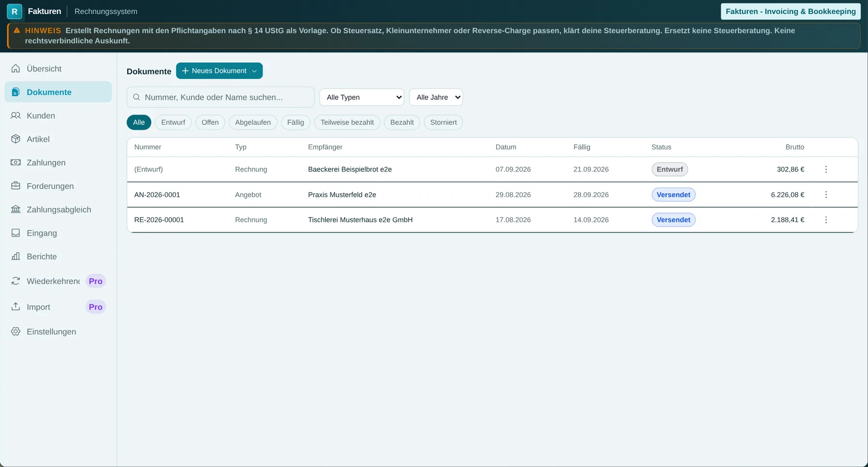
Task: Open document AN-2026-0001
Action: coord(157,195)
